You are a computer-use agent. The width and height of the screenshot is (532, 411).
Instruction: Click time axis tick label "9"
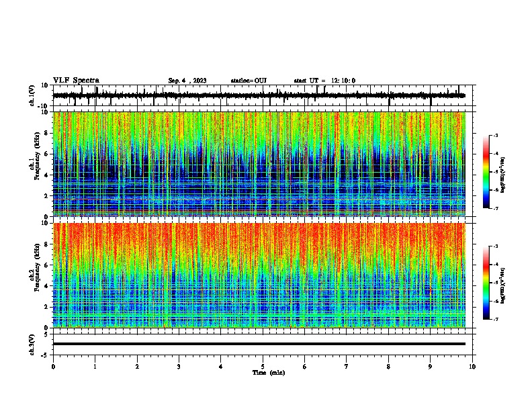click(430, 367)
